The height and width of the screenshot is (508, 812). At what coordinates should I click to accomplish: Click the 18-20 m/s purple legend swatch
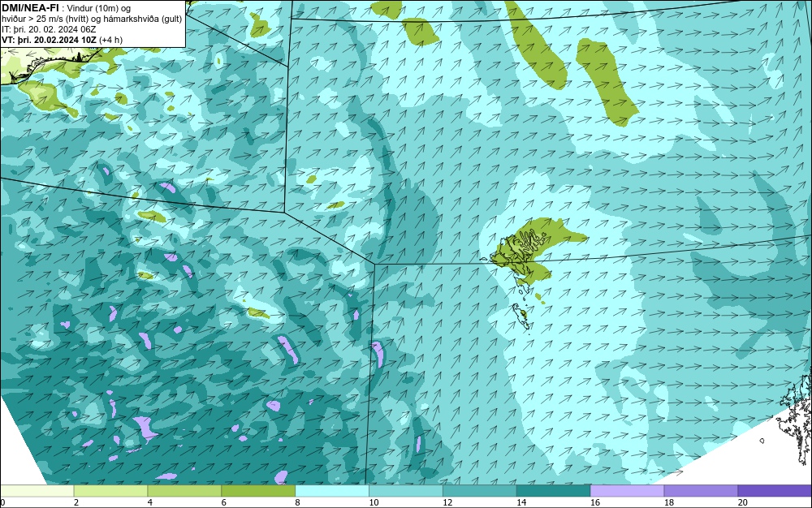coord(702,491)
